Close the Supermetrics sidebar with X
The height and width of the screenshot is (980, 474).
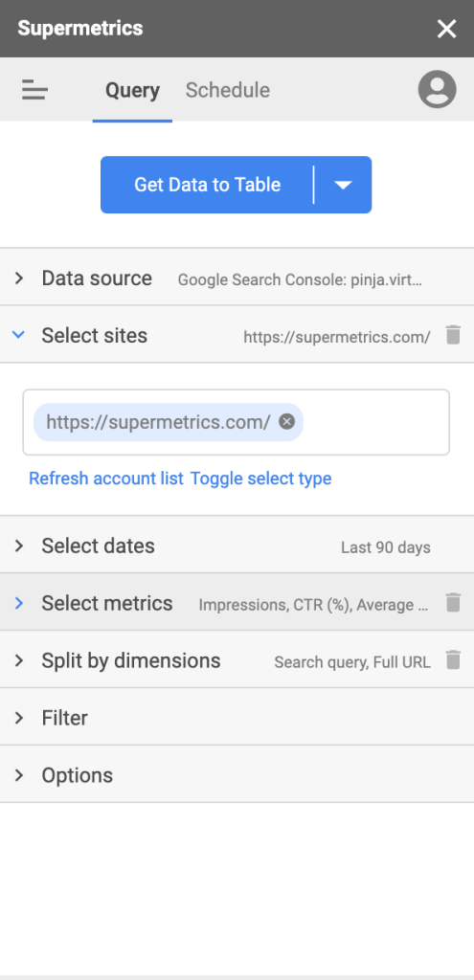(446, 29)
